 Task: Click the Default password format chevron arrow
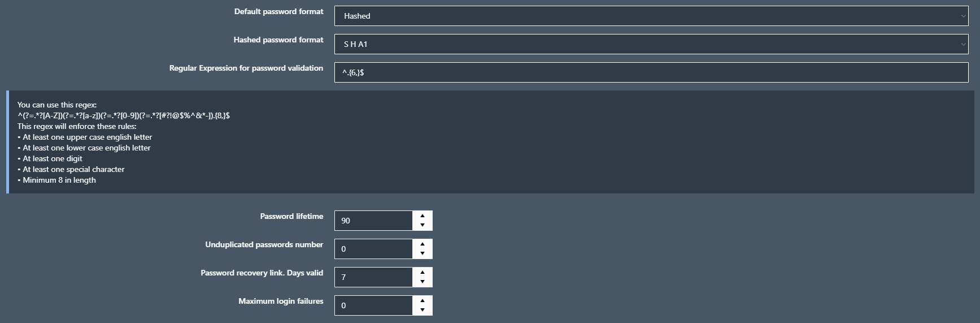[x=963, y=16]
